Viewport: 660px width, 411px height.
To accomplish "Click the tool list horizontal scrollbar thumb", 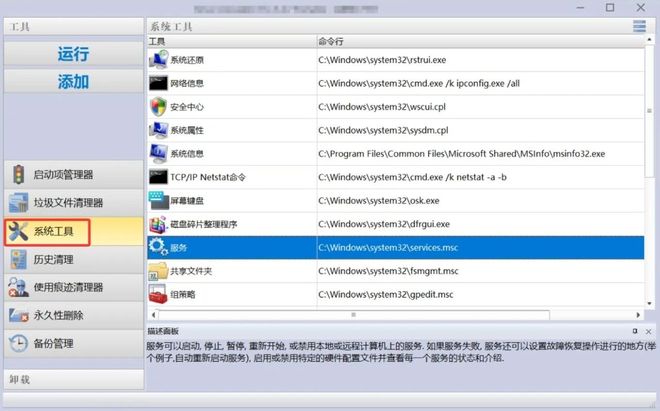I will pyautogui.click(x=354, y=315).
